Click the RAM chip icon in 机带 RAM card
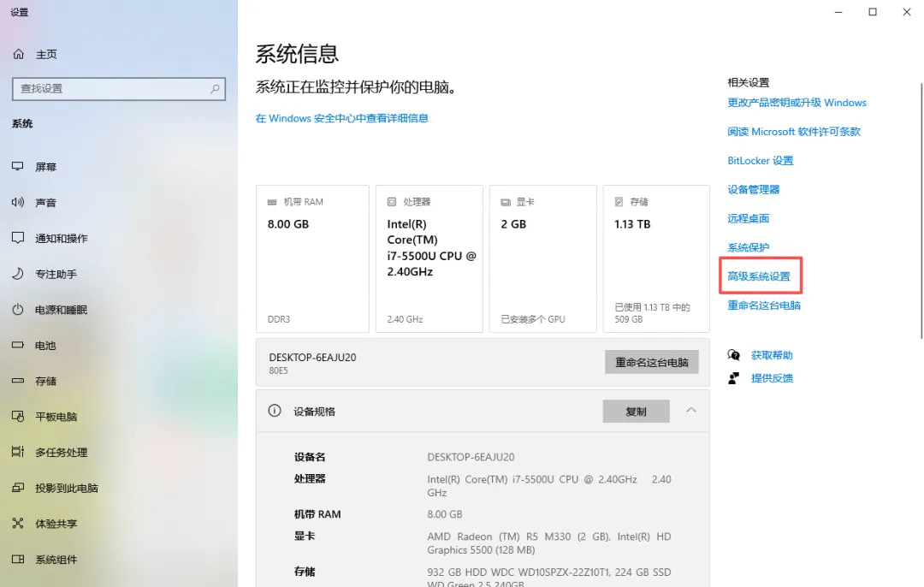 272,202
